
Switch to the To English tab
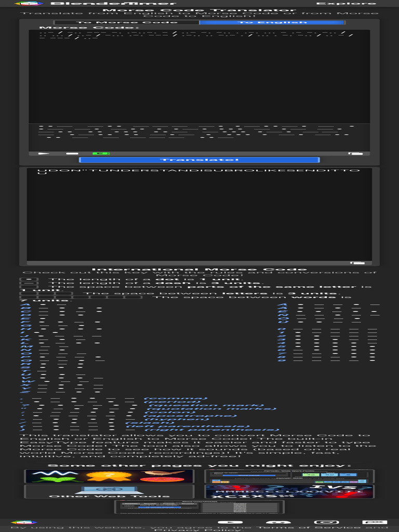[x=272, y=22]
